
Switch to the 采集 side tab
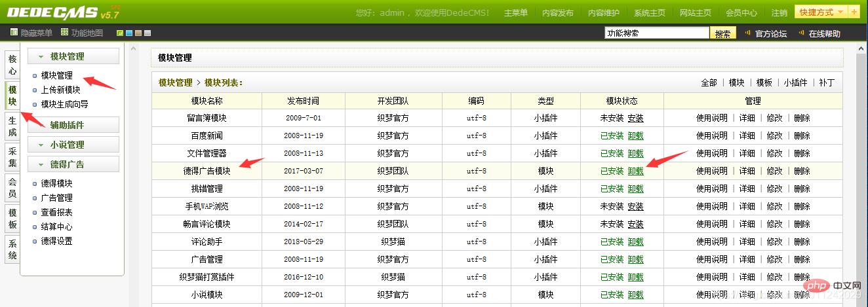(12, 157)
